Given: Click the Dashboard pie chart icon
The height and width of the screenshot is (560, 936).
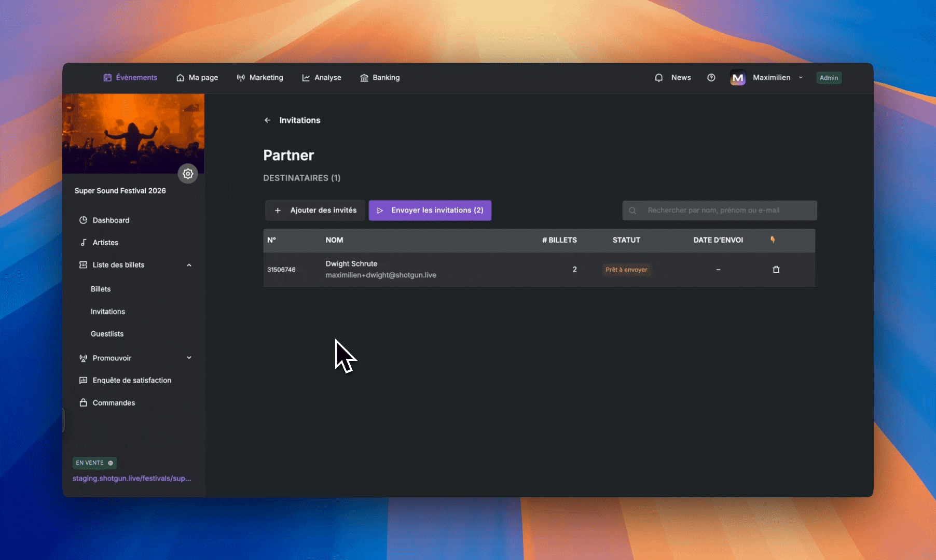Looking at the screenshot, I should pos(83,220).
